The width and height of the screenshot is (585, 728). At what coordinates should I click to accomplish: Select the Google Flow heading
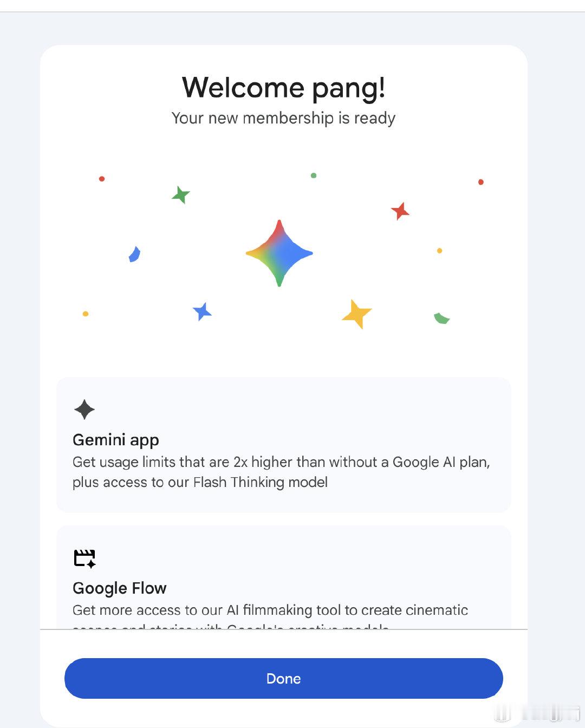click(120, 588)
